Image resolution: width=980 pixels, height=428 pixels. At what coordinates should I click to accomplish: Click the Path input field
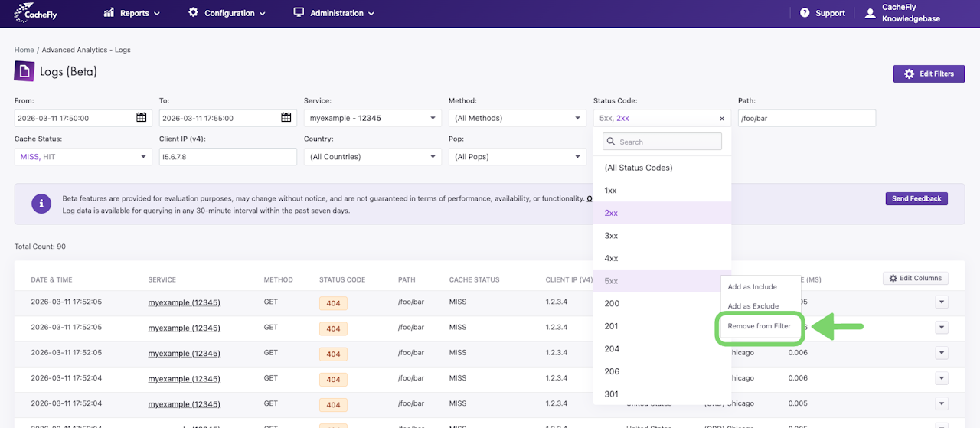coord(806,118)
